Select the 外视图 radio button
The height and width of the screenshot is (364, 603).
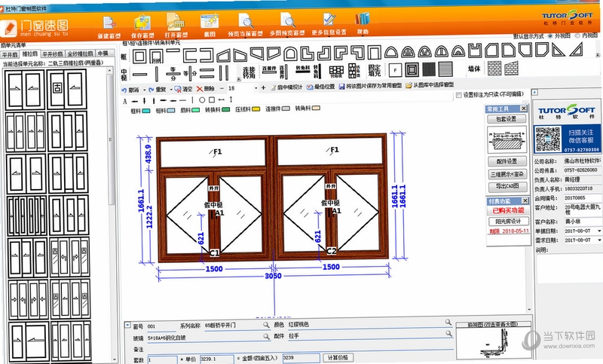tap(550, 35)
